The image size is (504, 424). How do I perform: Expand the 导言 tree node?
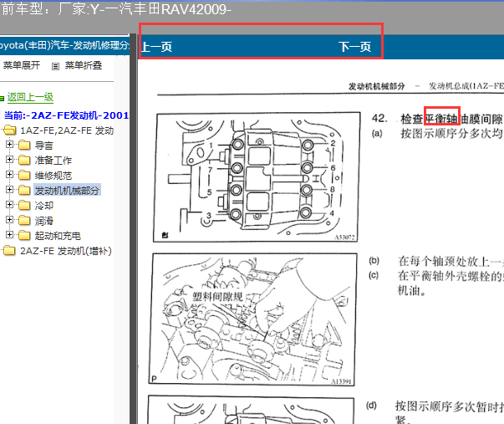click(9, 144)
